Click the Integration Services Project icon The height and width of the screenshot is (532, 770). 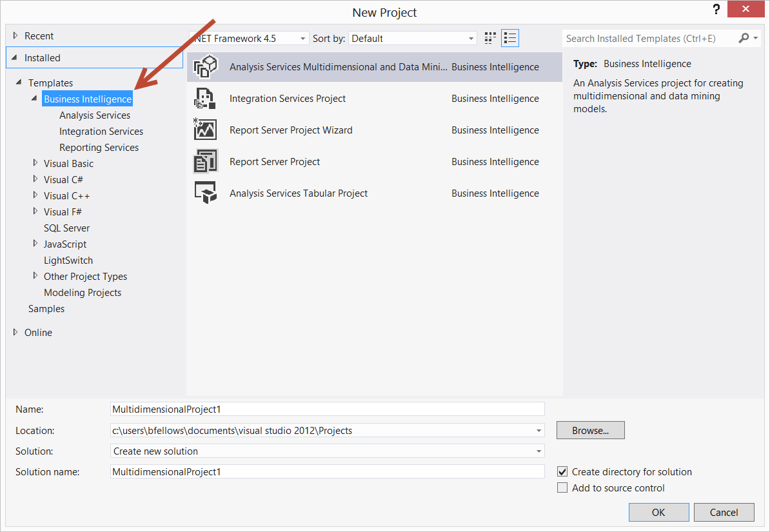coord(205,98)
